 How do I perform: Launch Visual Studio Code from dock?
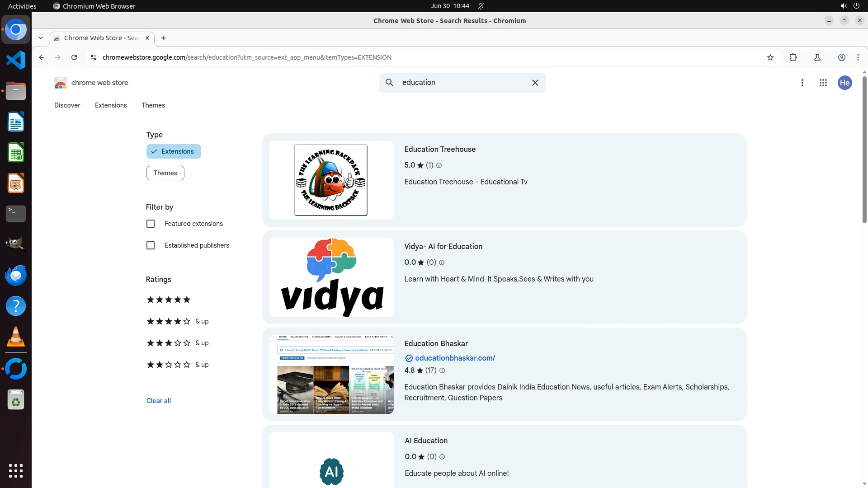tap(16, 60)
